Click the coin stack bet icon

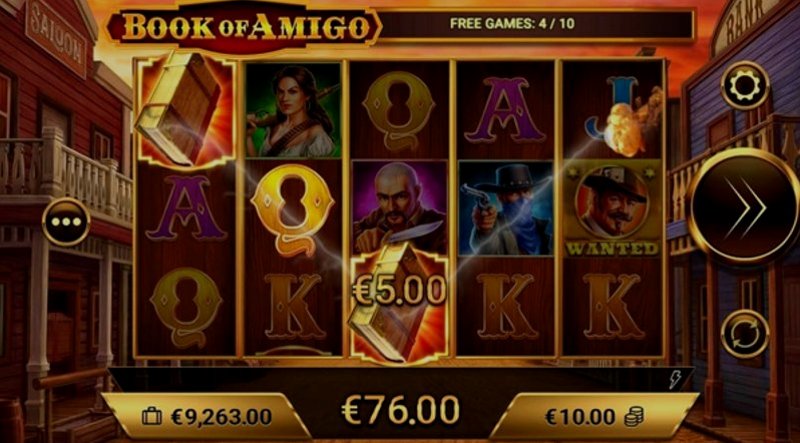click(x=634, y=417)
